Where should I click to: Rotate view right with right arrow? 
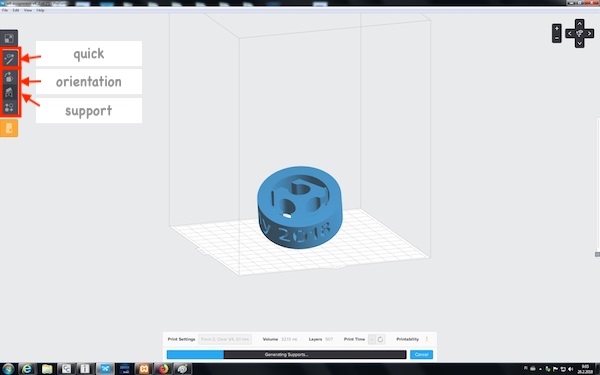coord(589,34)
